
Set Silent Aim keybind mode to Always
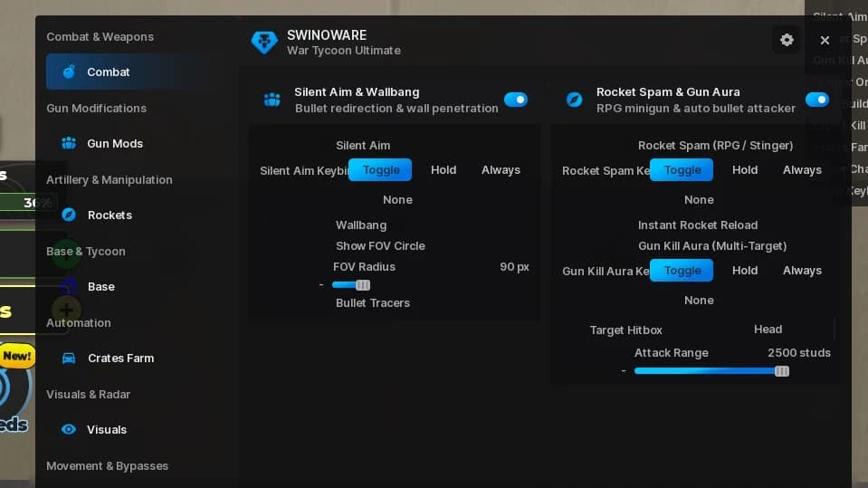pyautogui.click(x=501, y=170)
